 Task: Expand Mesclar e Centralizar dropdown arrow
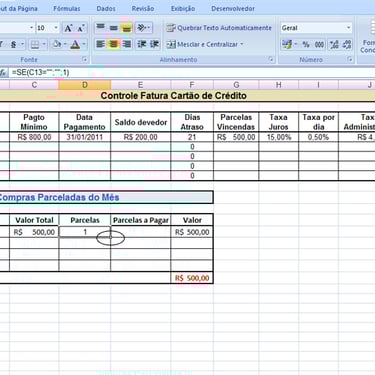pos(242,44)
